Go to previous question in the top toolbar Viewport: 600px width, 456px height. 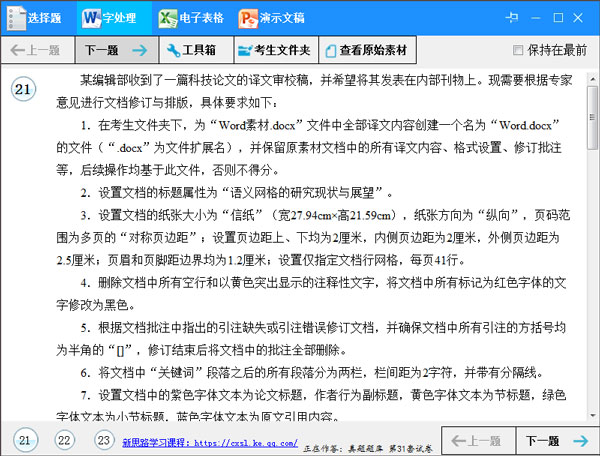point(38,50)
